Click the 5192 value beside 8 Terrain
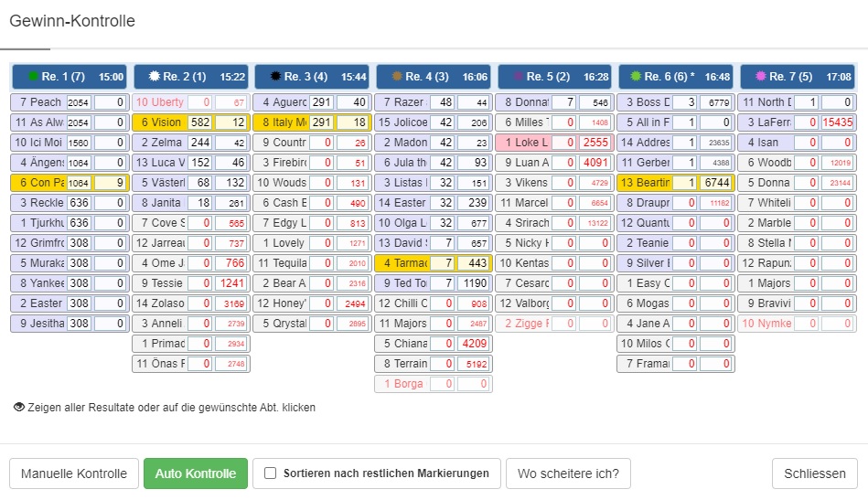The image size is (868, 500). 474,364
